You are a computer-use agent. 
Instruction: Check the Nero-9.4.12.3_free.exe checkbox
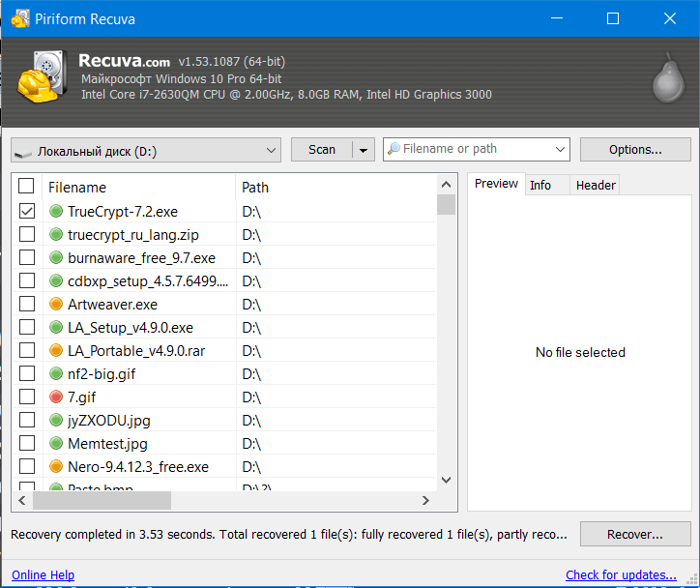(x=27, y=466)
